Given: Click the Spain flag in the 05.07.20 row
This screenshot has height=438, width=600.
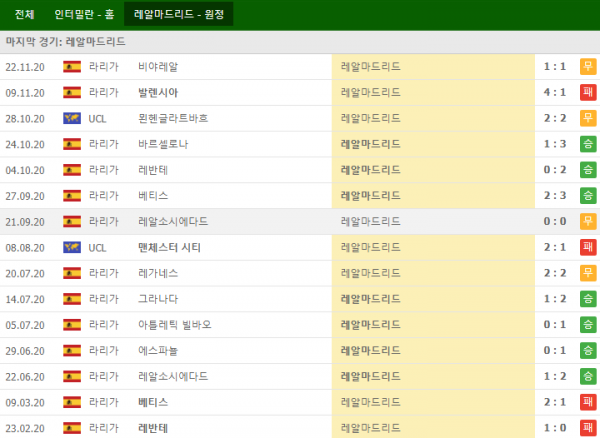Looking at the screenshot, I should (x=72, y=324).
